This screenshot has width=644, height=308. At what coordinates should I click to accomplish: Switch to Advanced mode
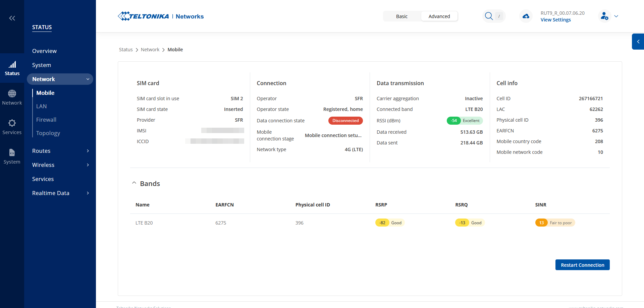click(x=439, y=16)
